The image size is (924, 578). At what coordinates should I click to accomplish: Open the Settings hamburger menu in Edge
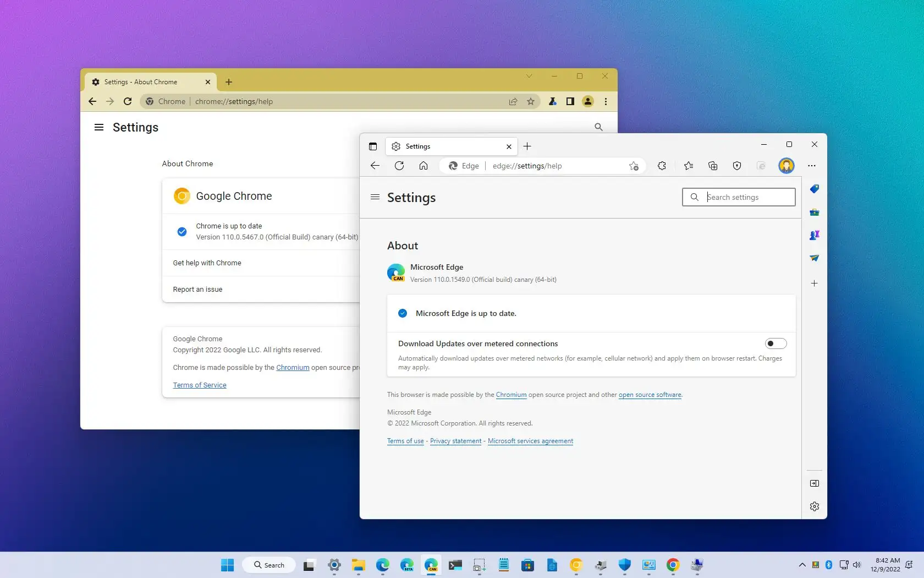click(375, 197)
